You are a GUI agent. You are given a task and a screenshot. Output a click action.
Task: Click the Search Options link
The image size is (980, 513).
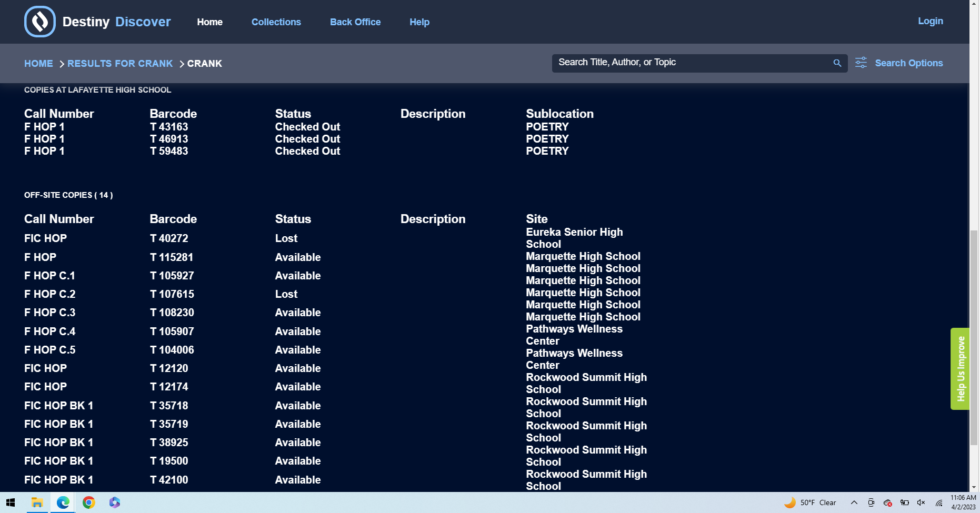[909, 63]
